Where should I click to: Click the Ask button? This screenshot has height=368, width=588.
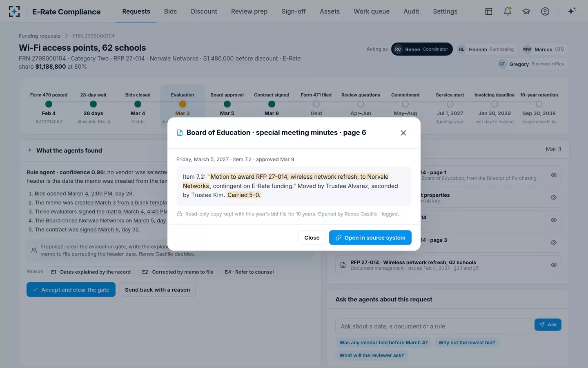tap(548, 325)
